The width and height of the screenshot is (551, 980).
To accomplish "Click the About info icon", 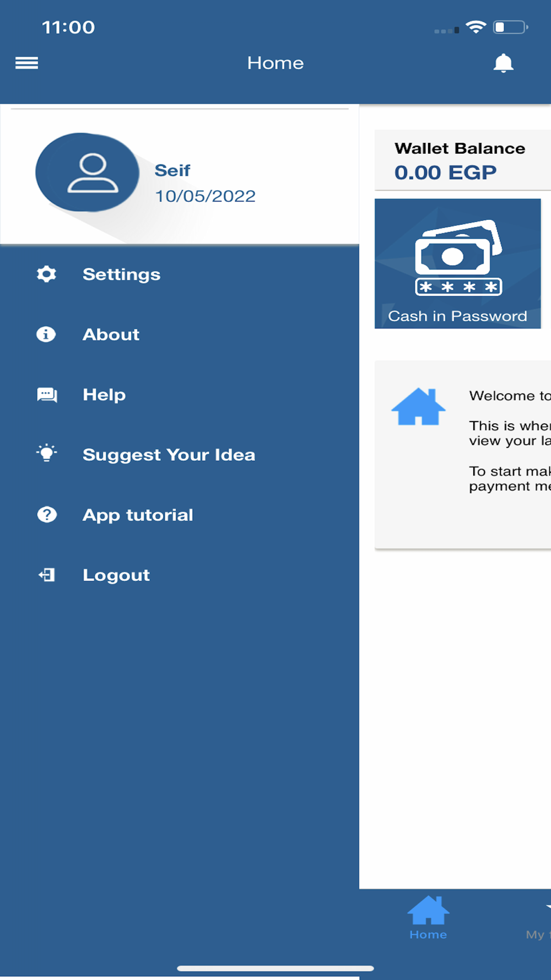I will click(46, 334).
